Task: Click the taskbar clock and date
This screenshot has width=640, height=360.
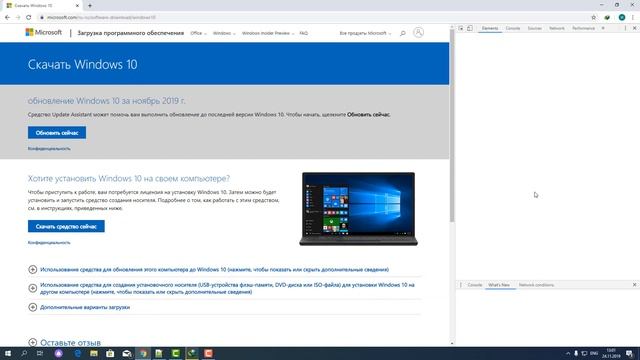Action: [611, 353]
